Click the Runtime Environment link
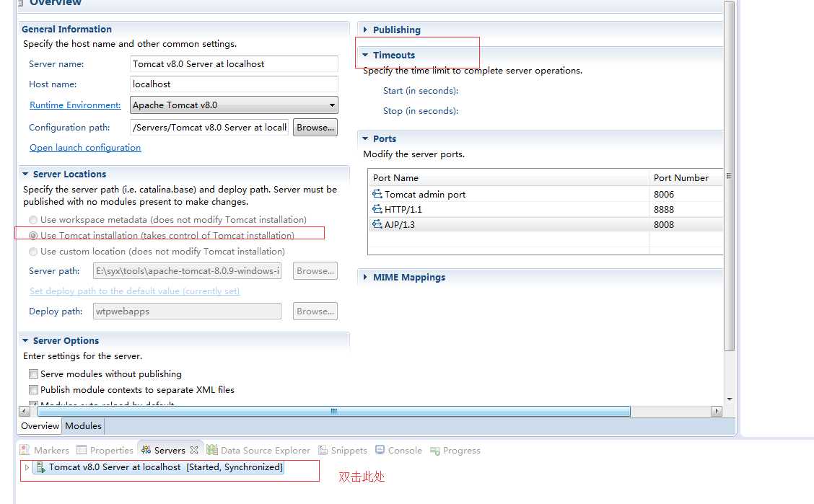 (x=75, y=105)
